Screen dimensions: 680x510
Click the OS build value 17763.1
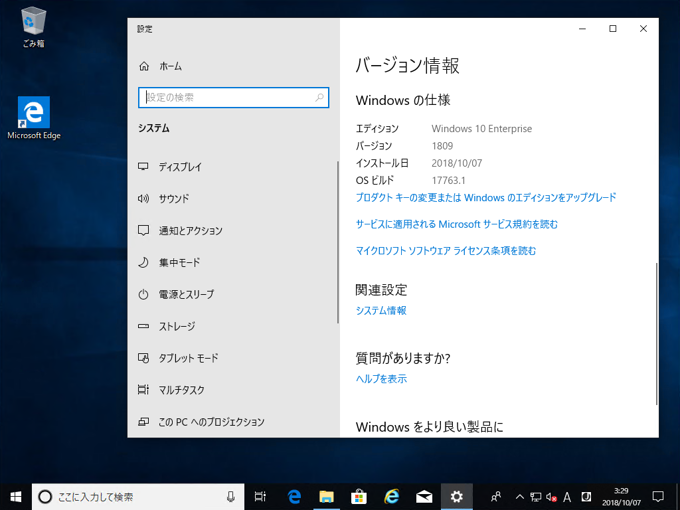pyautogui.click(x=448, y=180)
